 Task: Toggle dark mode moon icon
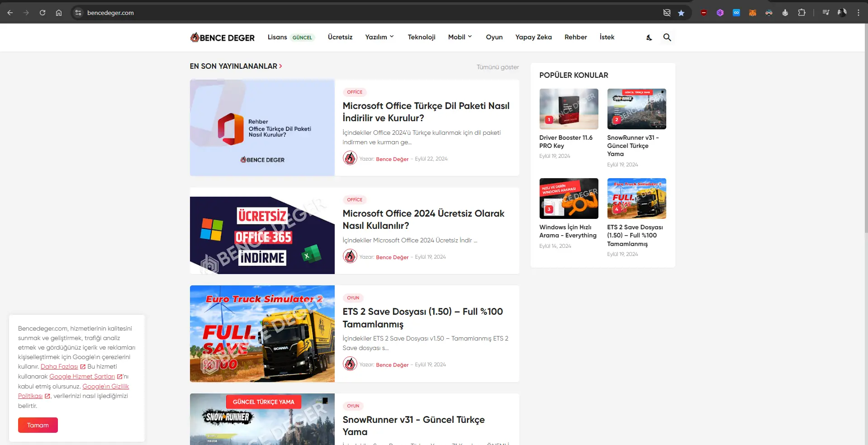[x=649, y=38]
